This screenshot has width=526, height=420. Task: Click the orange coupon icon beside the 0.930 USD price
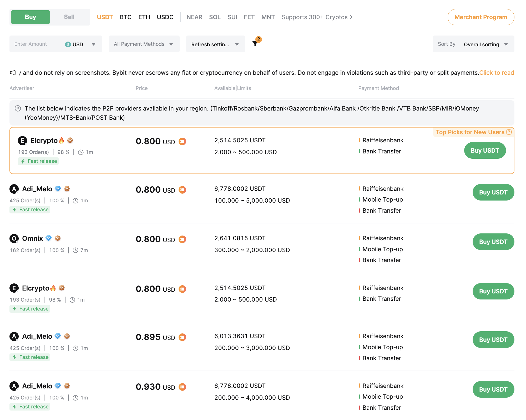click(x=182, y=387)
